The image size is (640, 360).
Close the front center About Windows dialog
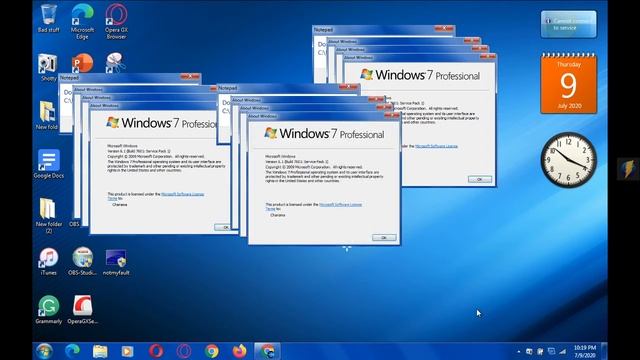coord(392,116)
